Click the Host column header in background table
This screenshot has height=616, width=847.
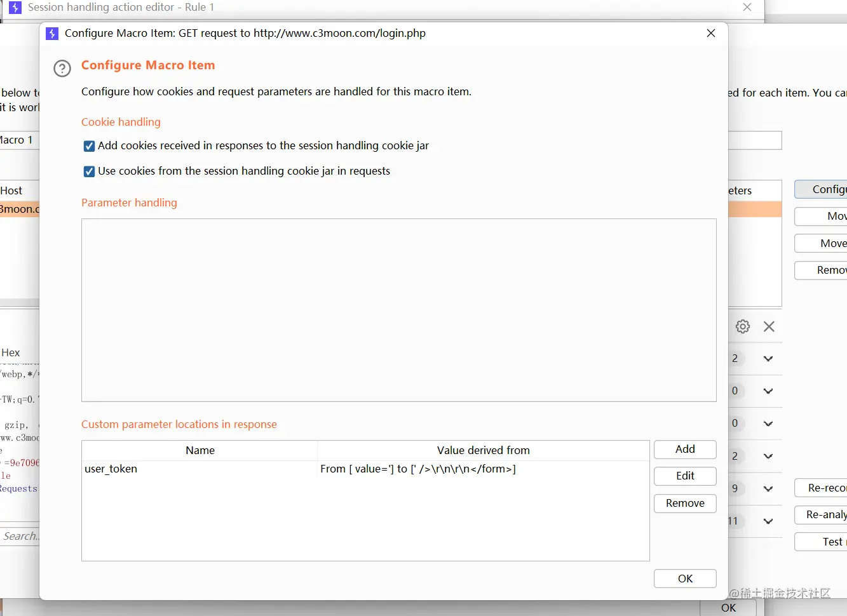click(19, 191)
